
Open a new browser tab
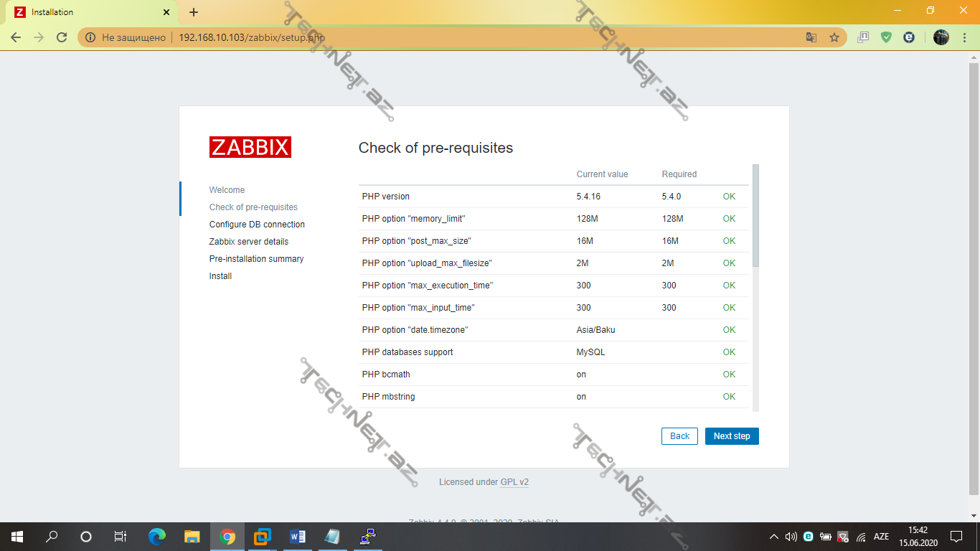click(194, 12)
